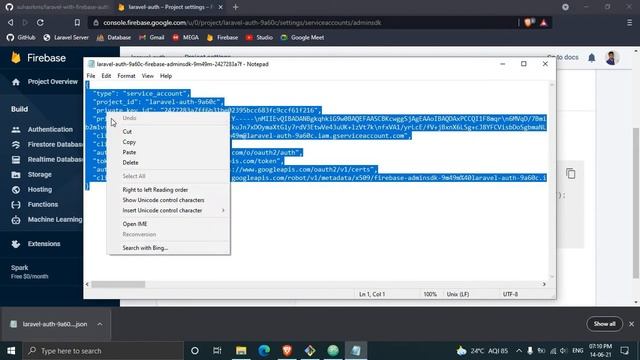640x360 pixels.
Task: Open Notepad Help menu
Action: (166, 76)
